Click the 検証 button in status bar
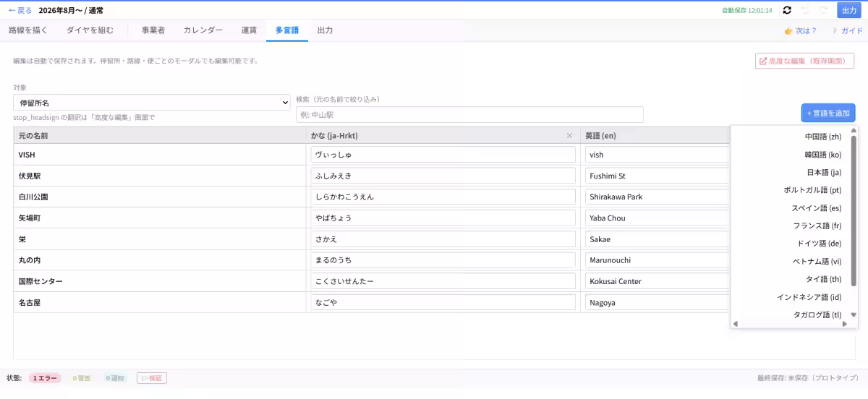Image resolution: width=868 pixels, height=399 pixels. coord(152,378)
